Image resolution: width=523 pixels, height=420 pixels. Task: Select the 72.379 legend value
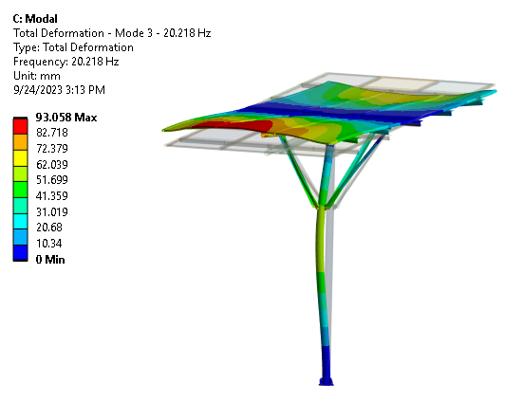click(52, 149)
